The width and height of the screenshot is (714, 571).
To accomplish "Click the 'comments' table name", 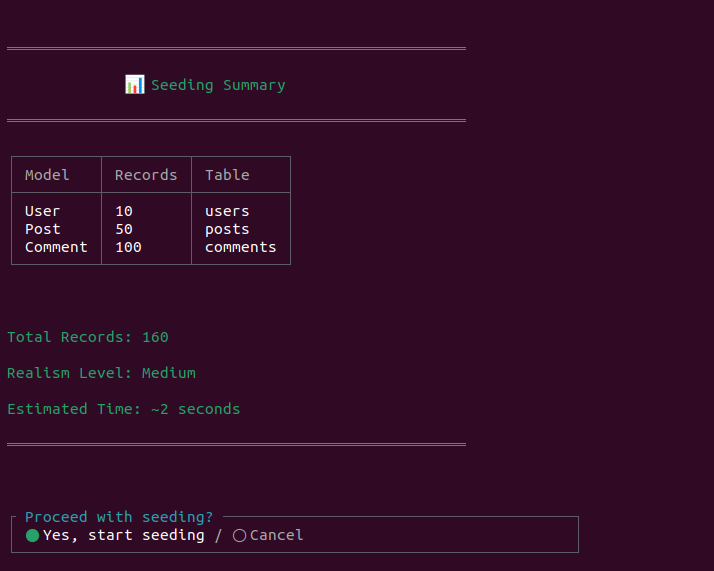I will (240, 247).
